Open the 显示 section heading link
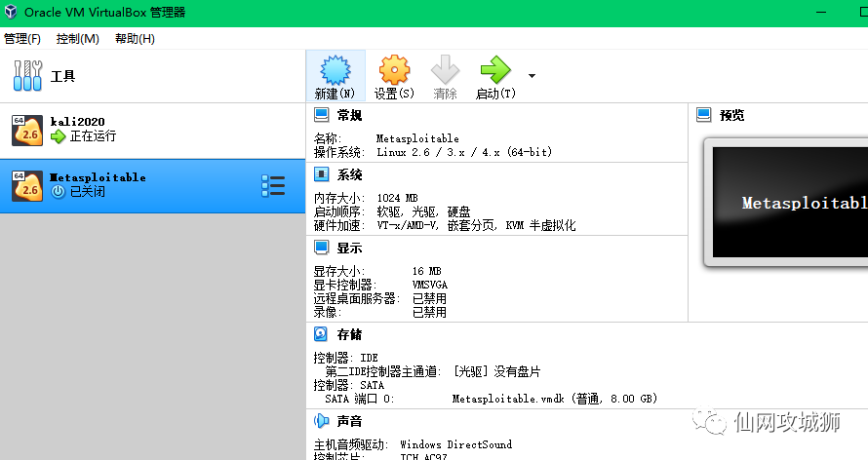This screenshot has width=868, height=460. 349,248
